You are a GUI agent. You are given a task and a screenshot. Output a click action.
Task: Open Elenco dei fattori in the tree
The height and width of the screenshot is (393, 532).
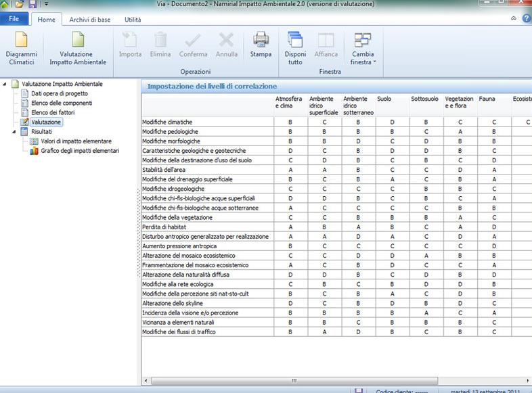(52, 112)
